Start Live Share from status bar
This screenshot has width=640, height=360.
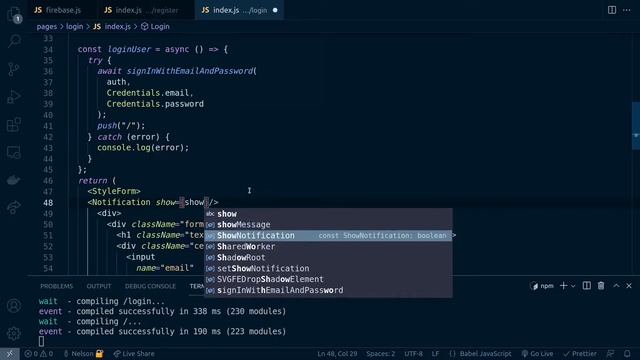pos(134,353)
